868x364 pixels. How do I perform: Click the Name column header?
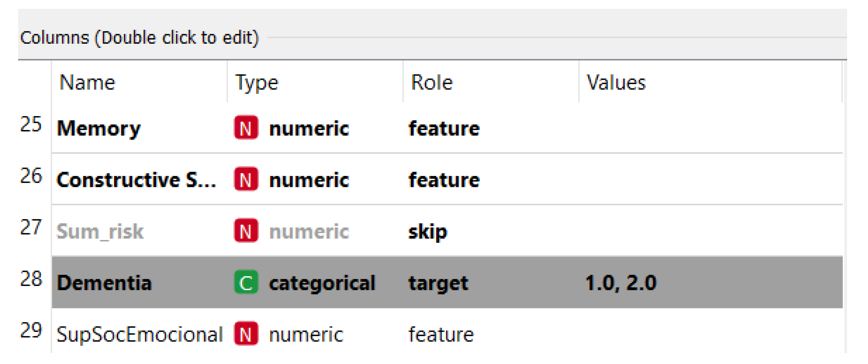point(88,82)
